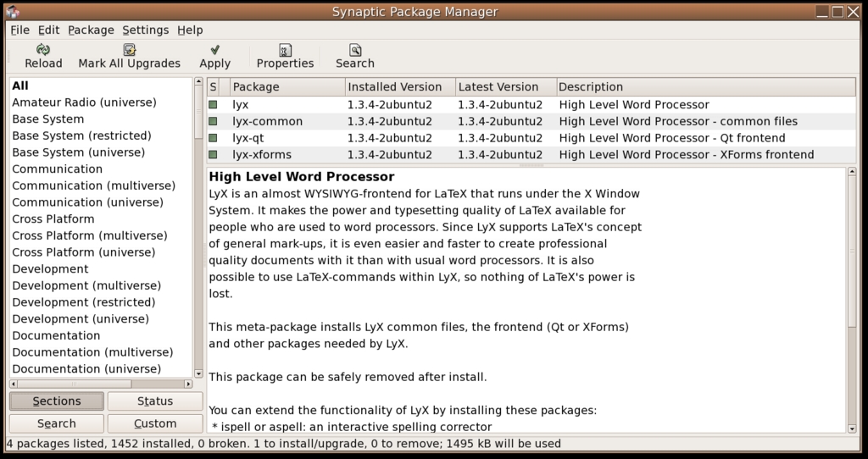868x459 pixels.
Task: Switch to the Status filter button
Action: [155, 401]
